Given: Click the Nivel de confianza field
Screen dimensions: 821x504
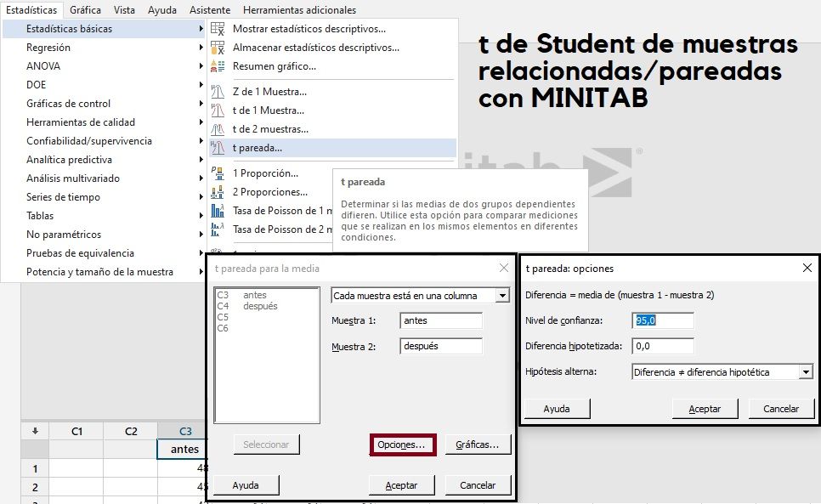Looking at the screenshot, I should [x=665, y=320].
